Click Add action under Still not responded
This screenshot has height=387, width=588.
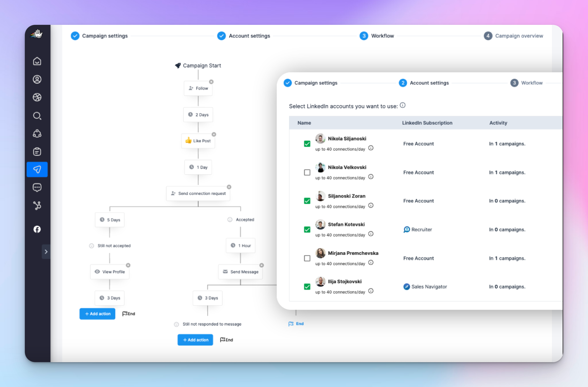tap(195, 340)
